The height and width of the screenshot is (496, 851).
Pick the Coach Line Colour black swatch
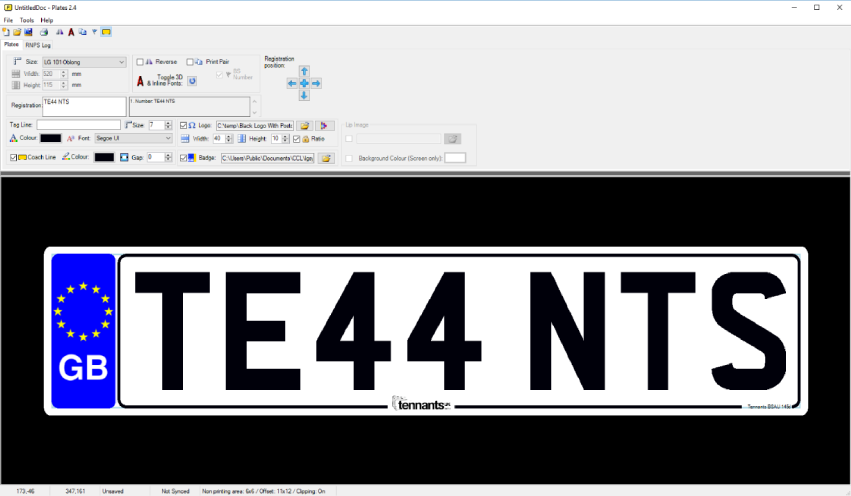pos(104,157)
